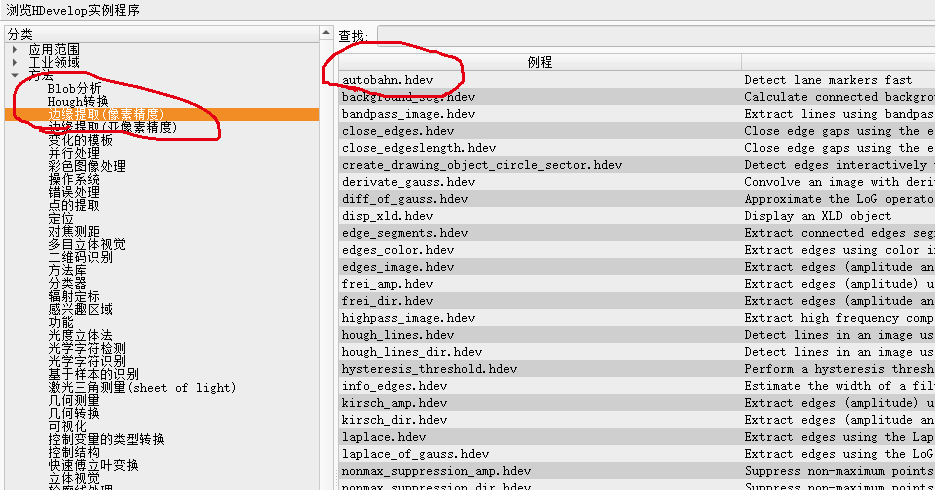Screen dimensions: 935x490
Task: Choose hough_lines.hdev from the list
Action: point(397,335)
